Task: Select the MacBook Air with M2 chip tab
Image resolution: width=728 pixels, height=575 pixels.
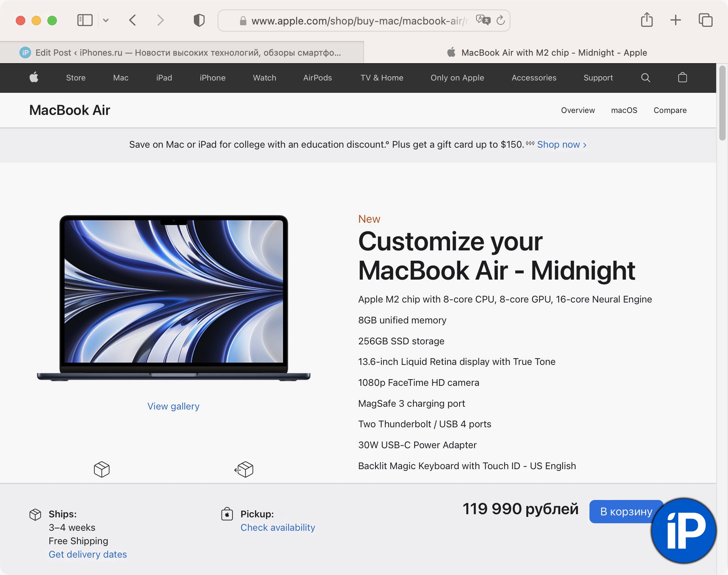Action: 546,53
